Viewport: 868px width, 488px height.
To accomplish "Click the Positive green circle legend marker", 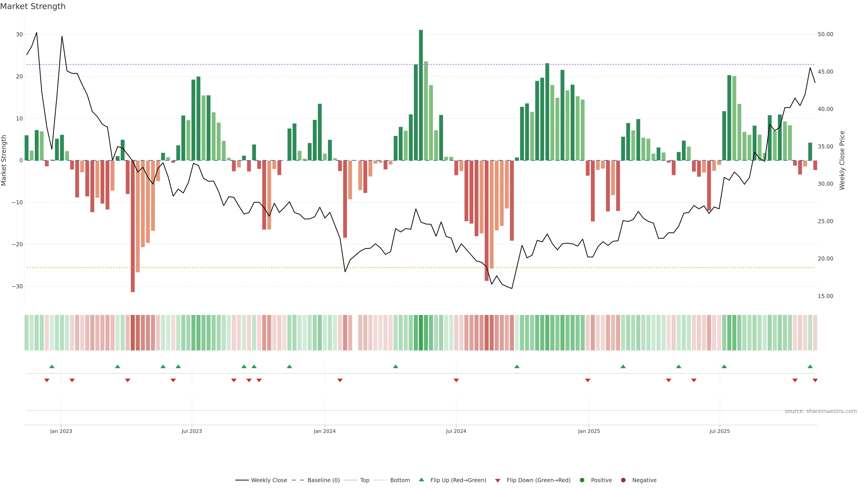I will click(x=582, y=480).
